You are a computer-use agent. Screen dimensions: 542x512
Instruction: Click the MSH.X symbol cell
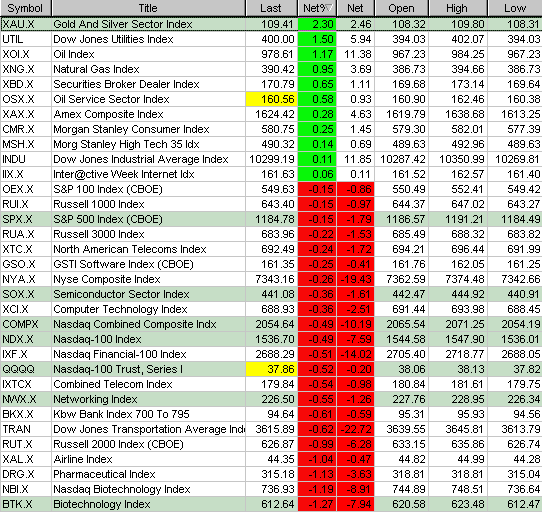tap(26, 144)
